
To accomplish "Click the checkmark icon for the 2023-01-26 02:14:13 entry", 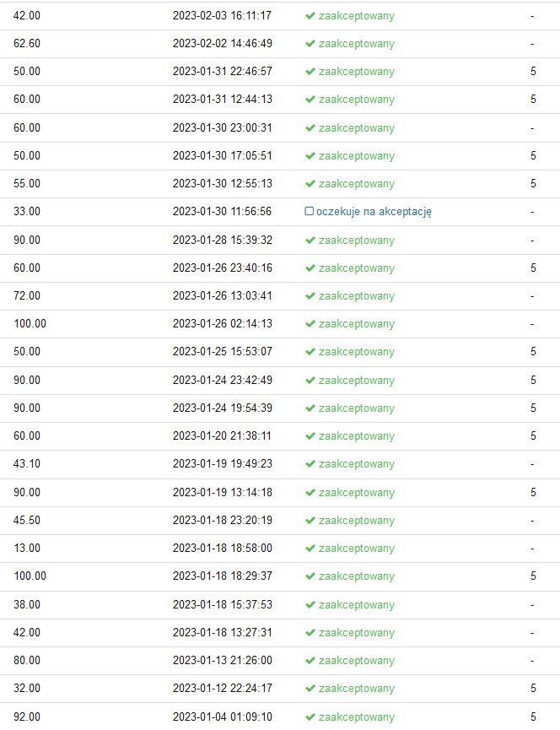I will click(x=310, y=324).
